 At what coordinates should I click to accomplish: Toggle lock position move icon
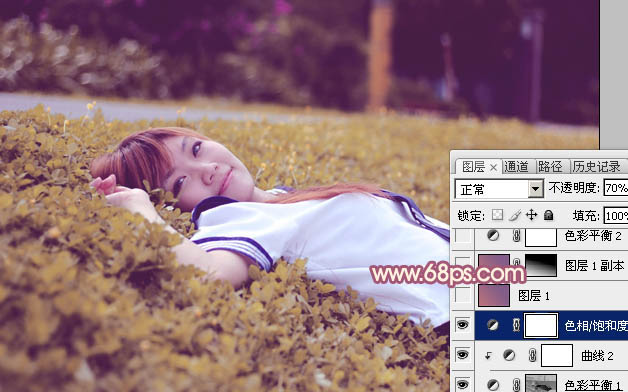click(x=531, y=215)
